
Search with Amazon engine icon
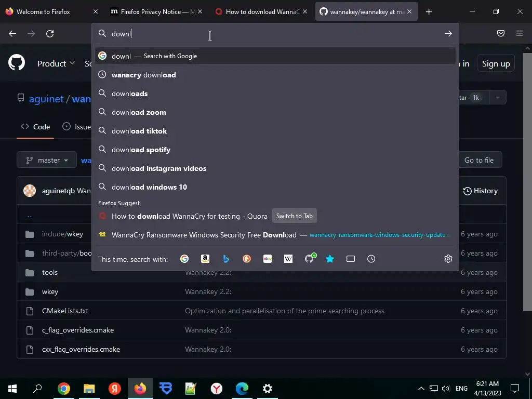[x=205, y=259]
